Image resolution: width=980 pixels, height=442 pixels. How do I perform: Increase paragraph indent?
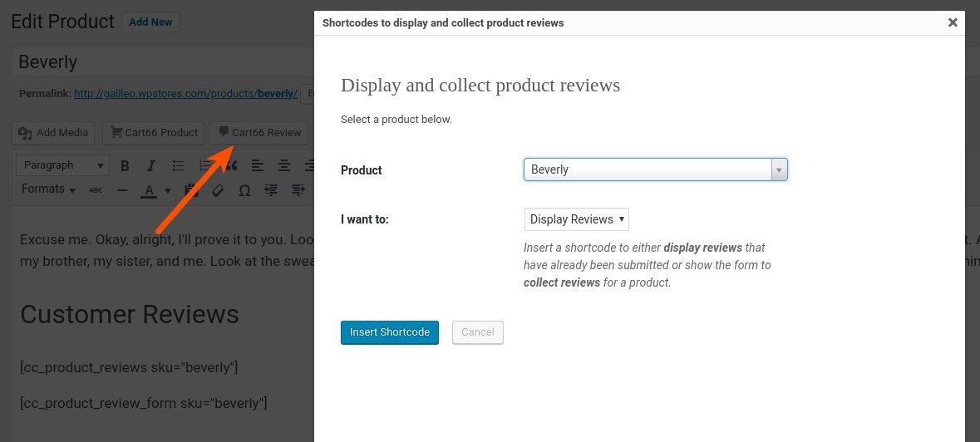coord(298,189)
